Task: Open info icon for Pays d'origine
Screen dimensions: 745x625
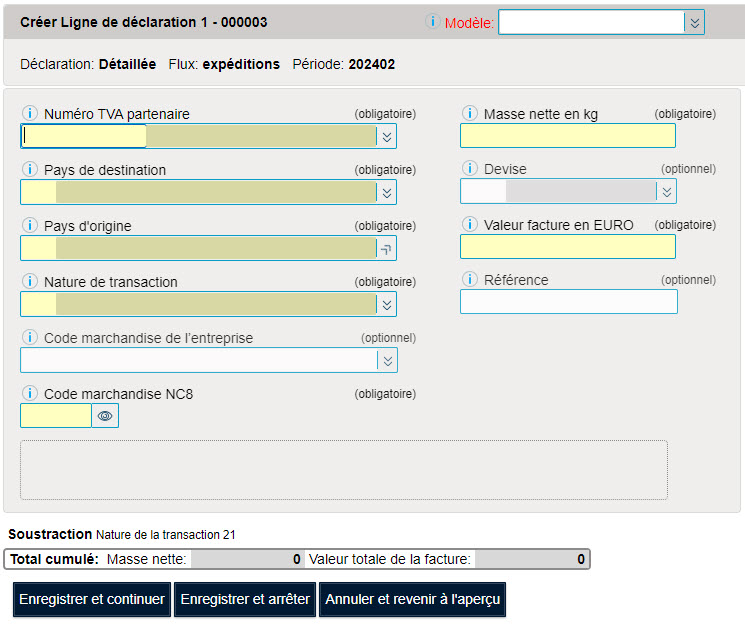Action: [29, 225]
